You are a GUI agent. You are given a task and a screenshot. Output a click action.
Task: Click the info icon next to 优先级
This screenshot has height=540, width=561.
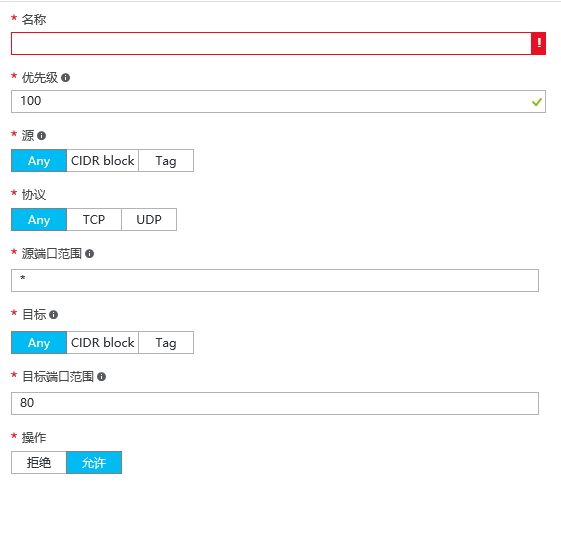click(x=65, y=77)
